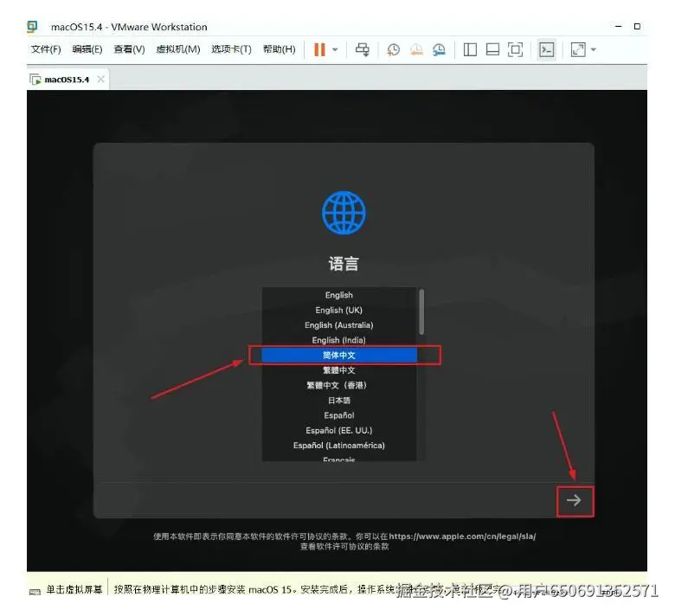Pause the virtual machine

(319, 49)
